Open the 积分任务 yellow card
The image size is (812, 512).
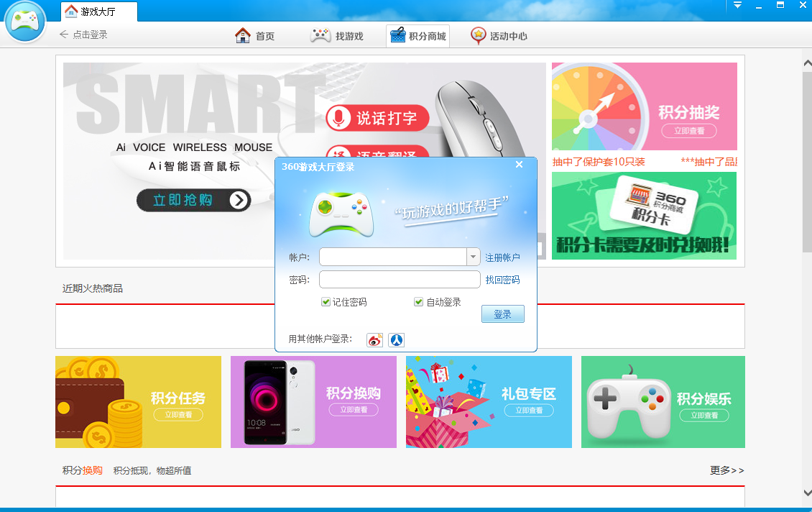[x=138, y=402]
